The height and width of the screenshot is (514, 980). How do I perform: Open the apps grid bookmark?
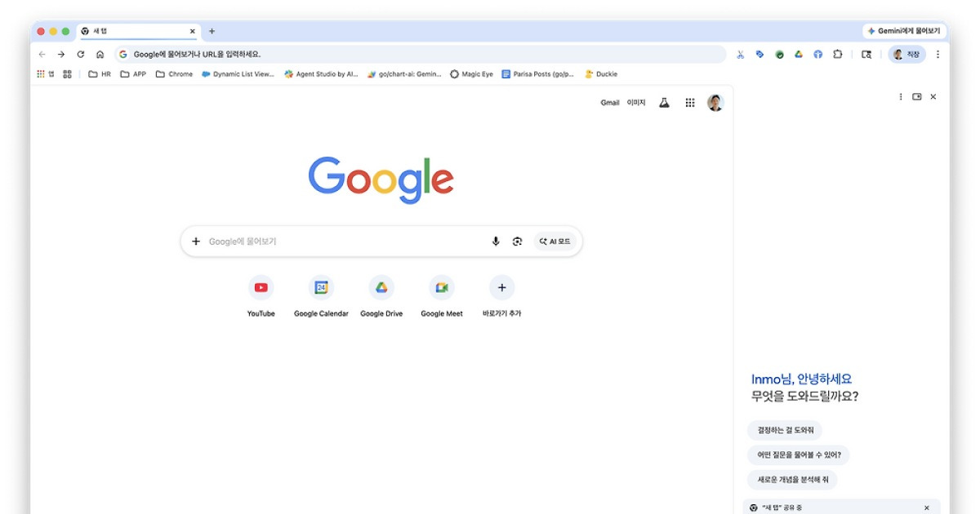click(45, 74)
